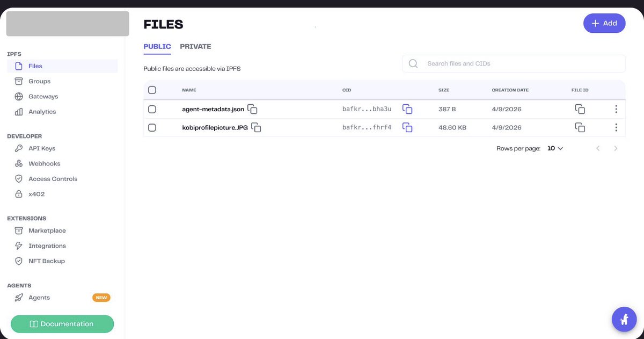644x339 pixels.
Task: Select the agent-metadata.json row checkbox
Action: [x=152, y=109]
